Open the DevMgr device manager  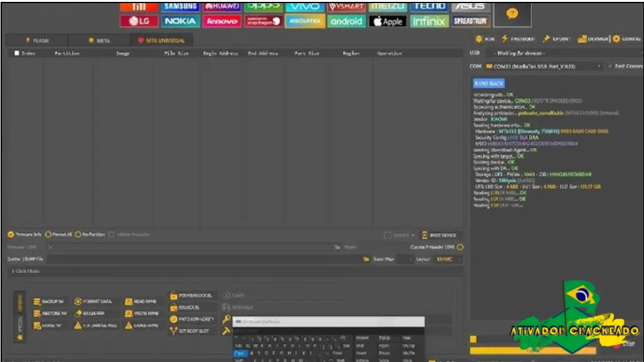[x=593, y=39]
